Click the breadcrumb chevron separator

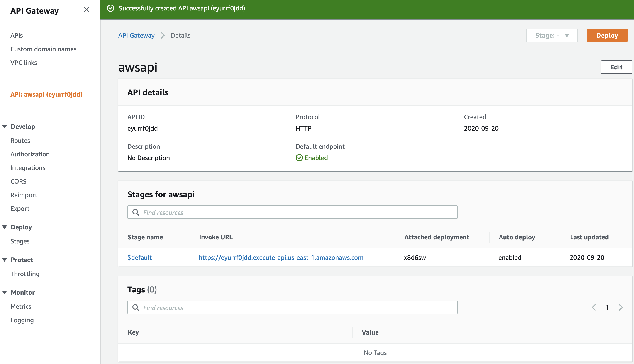[x=163, y=36]
